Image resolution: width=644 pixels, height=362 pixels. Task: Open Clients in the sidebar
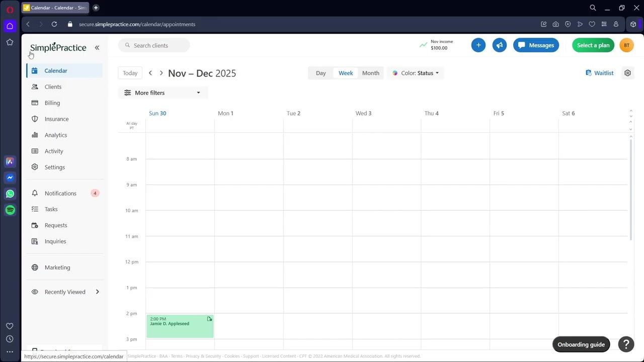pos(64,86)
